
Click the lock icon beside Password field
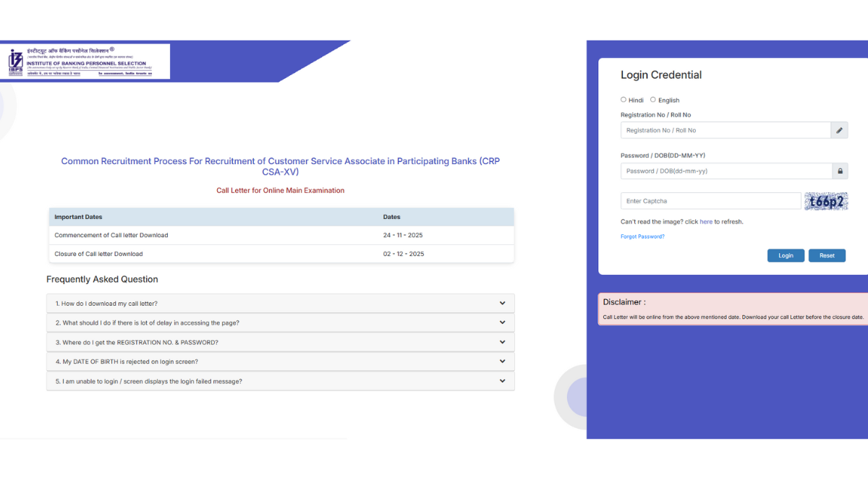pos(839,171)
